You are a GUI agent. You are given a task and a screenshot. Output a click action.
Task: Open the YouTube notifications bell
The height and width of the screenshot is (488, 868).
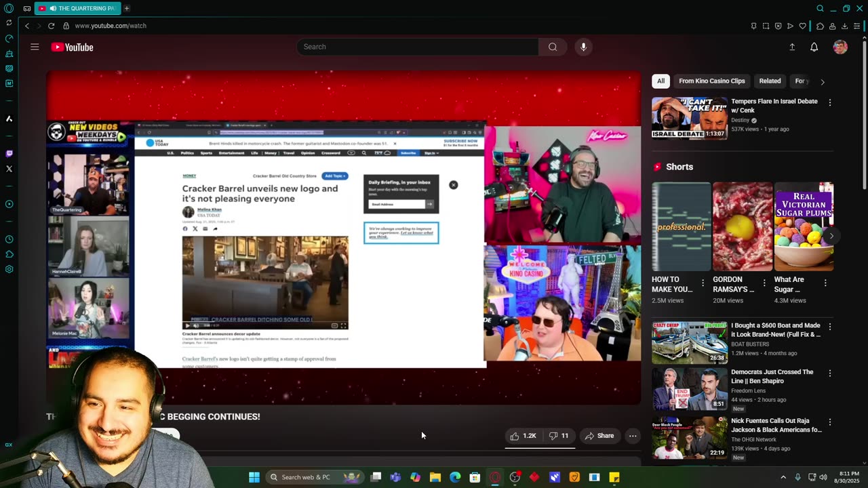[x=814, y=47]
